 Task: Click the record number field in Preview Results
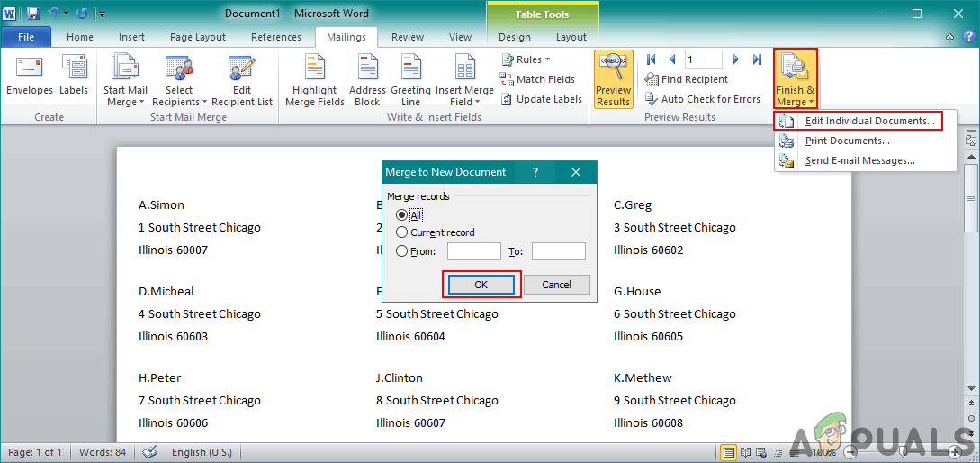click(703, 59)
